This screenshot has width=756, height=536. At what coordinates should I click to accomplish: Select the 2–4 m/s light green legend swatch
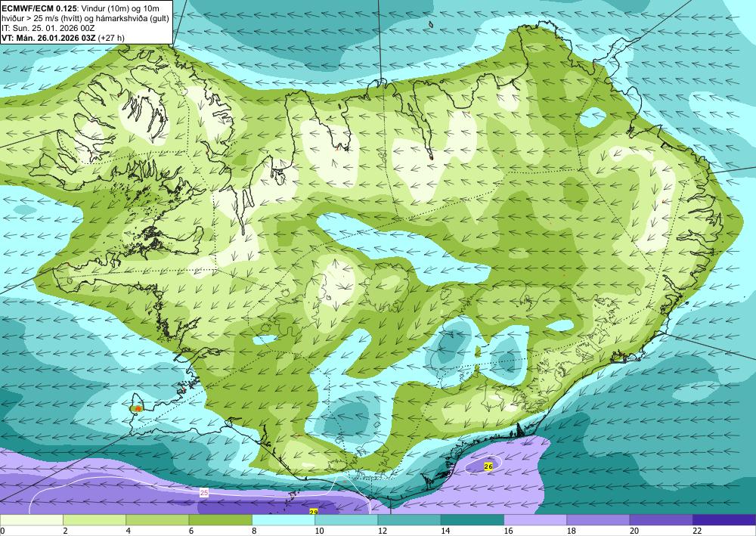(x=94, y=520)
